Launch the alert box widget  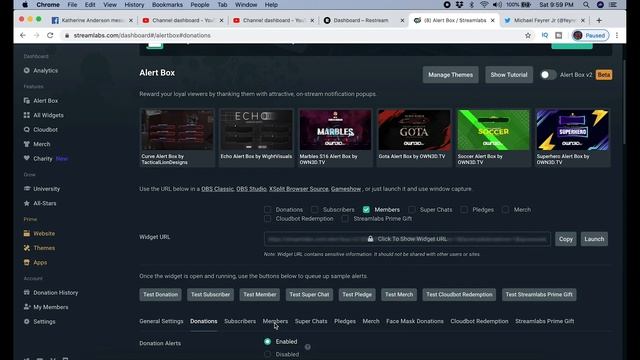594,239
